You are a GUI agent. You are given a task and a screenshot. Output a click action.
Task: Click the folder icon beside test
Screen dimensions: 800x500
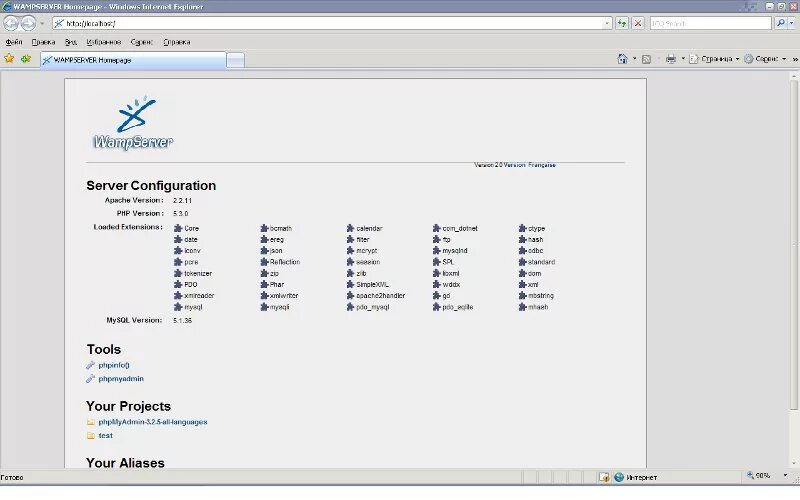(91, 435)
